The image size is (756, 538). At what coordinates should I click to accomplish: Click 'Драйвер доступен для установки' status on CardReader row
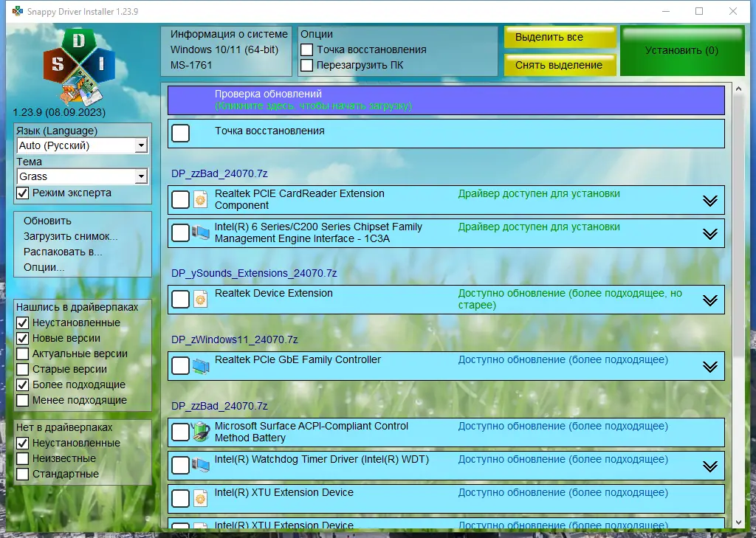point(539,194)
